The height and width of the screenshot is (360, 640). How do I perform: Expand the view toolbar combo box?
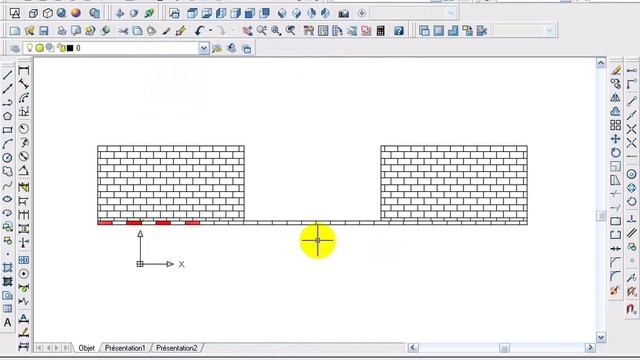point(451,13)
